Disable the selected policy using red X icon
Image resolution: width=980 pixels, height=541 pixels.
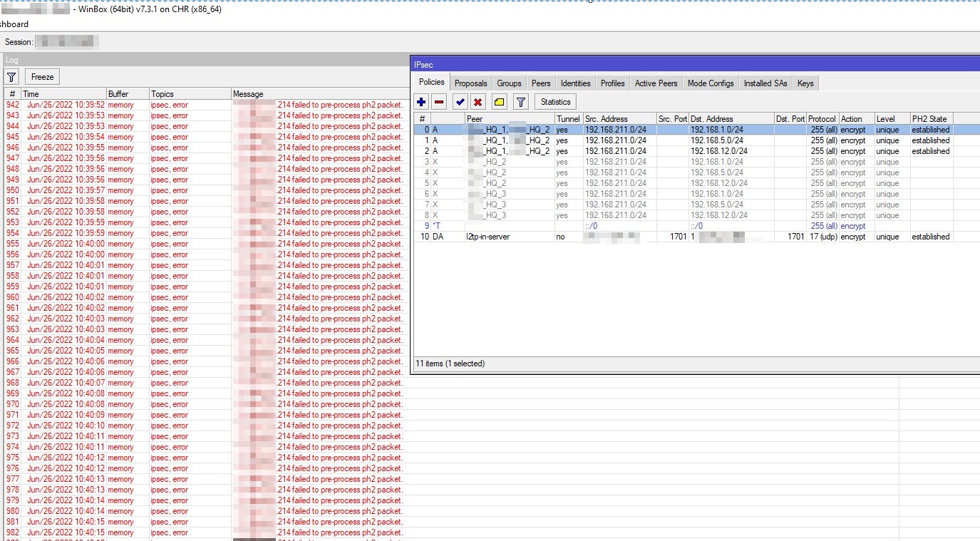point(478,102)
